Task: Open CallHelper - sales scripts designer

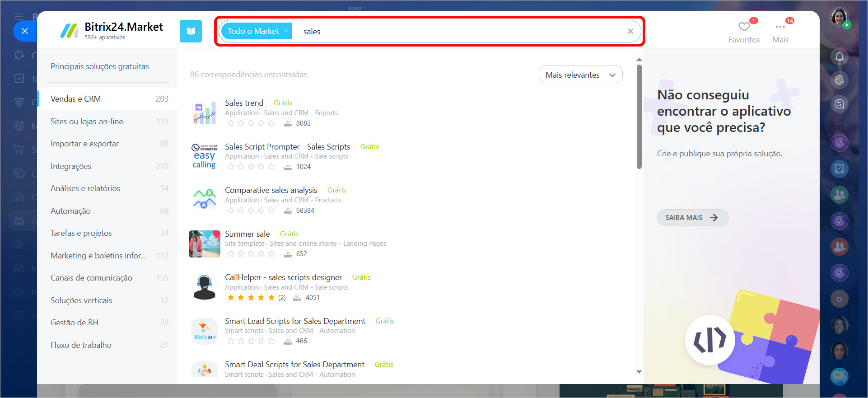Action: [284, 277]
